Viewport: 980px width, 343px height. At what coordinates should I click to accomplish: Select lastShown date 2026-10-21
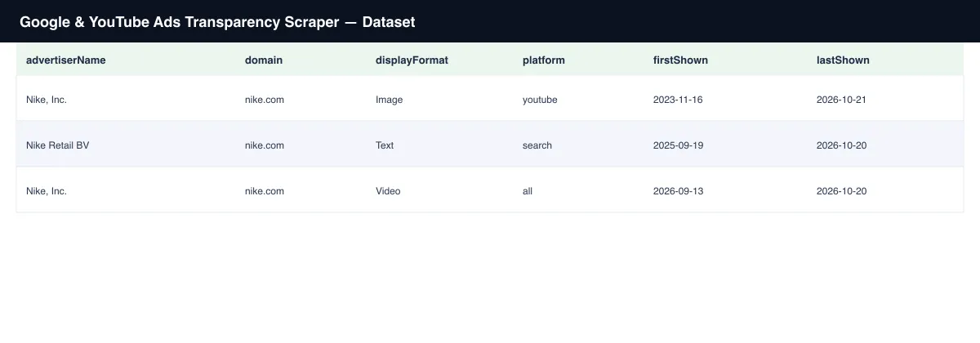[841, 100]
